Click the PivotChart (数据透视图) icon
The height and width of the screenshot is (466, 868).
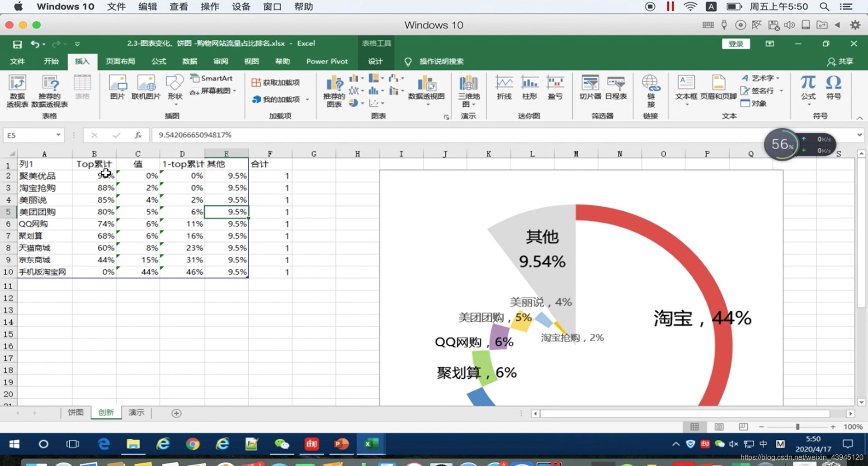pyautogui.click(x=426, y=89)
